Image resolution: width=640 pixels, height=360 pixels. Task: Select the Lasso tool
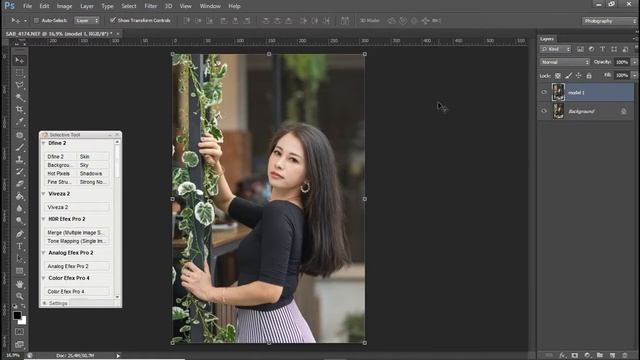click(19, 85)
